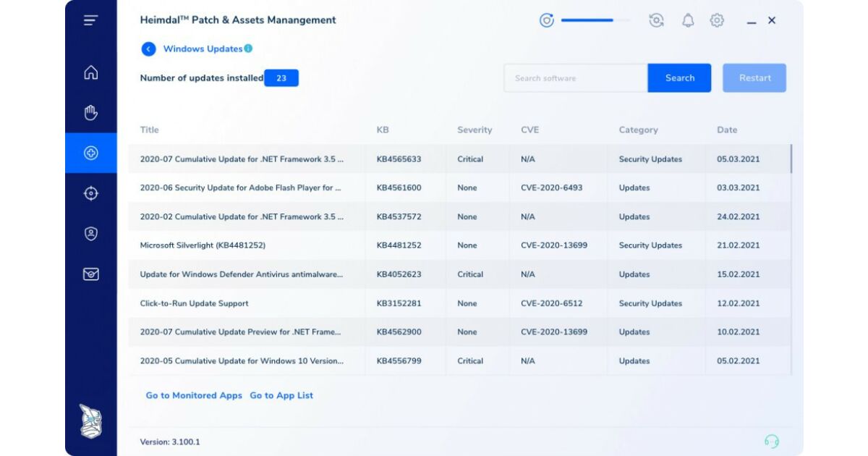Image resolution: width=868 pixels, height=456 pixels.
Task: Click the Restart button
Action: [x=754, y=78]
